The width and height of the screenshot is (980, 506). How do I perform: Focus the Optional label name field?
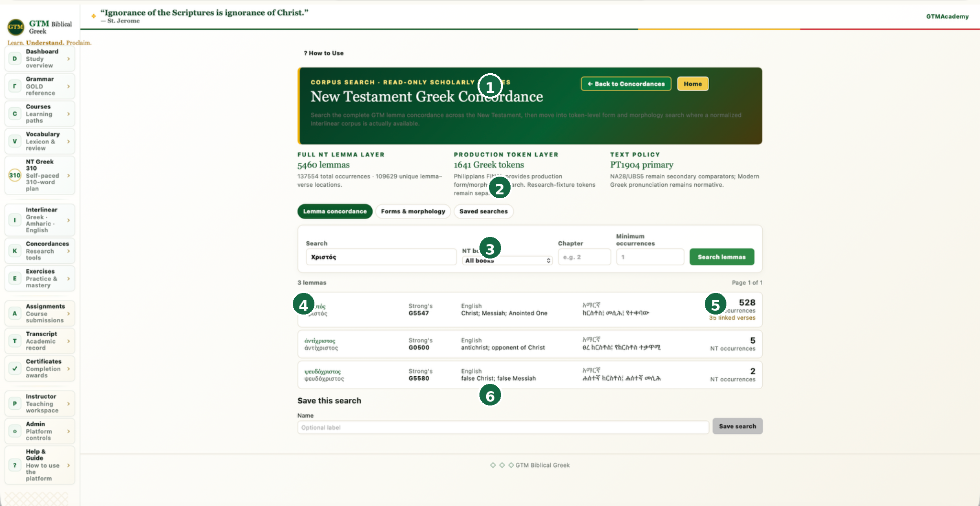[503, 427]
